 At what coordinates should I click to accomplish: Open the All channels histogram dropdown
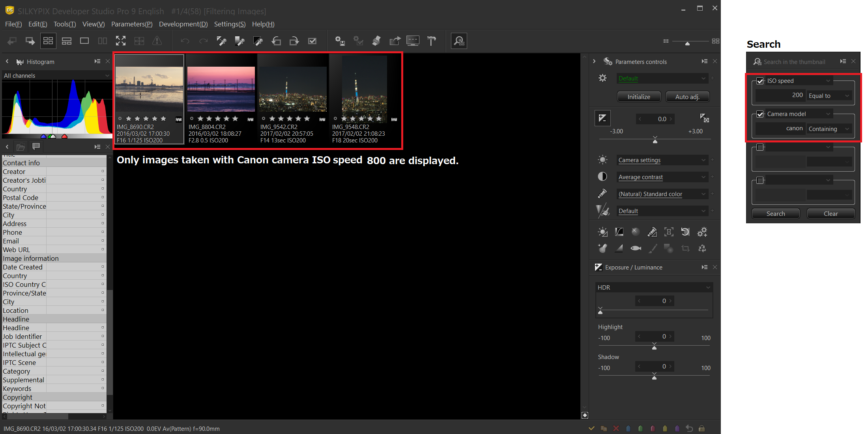point(57,75)
